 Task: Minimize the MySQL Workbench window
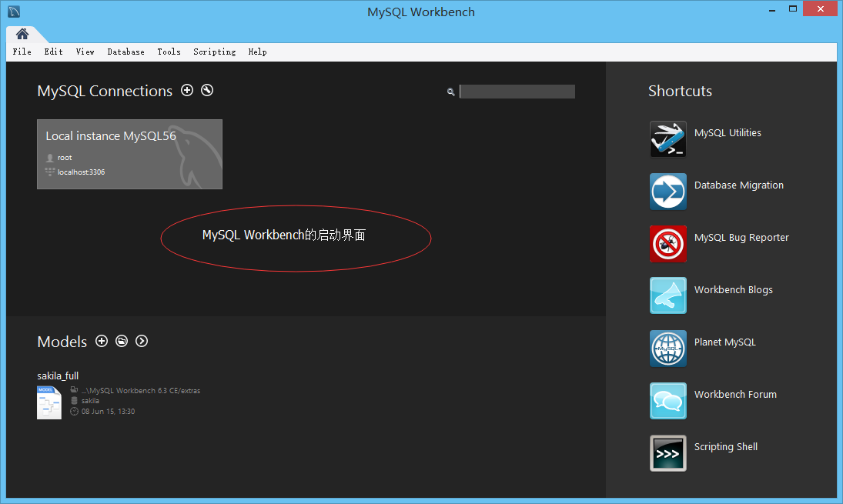[x=772, y=10]
